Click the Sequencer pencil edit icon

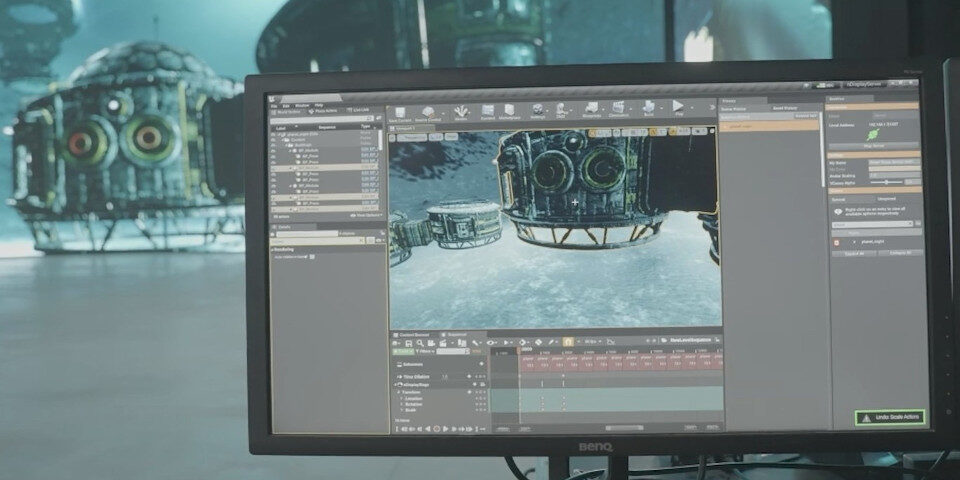[552, 342]
